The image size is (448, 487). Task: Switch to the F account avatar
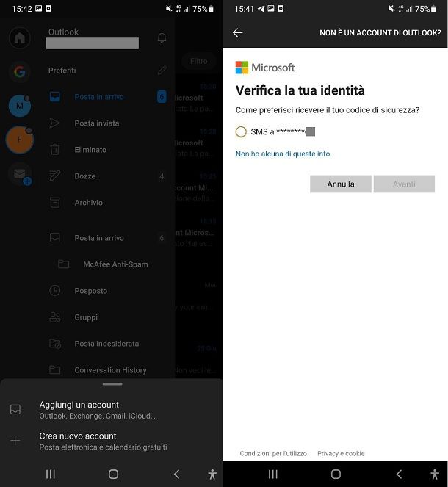(20, 140)
